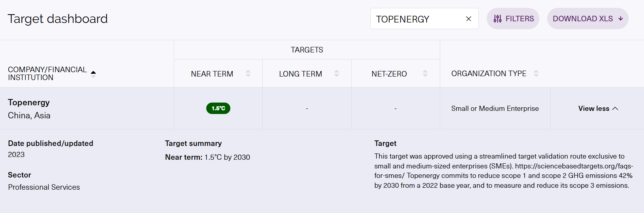Screen dimensions: 644x213
Task: Select the Topenergy company name in the row
Action: (x=29, y=103)
